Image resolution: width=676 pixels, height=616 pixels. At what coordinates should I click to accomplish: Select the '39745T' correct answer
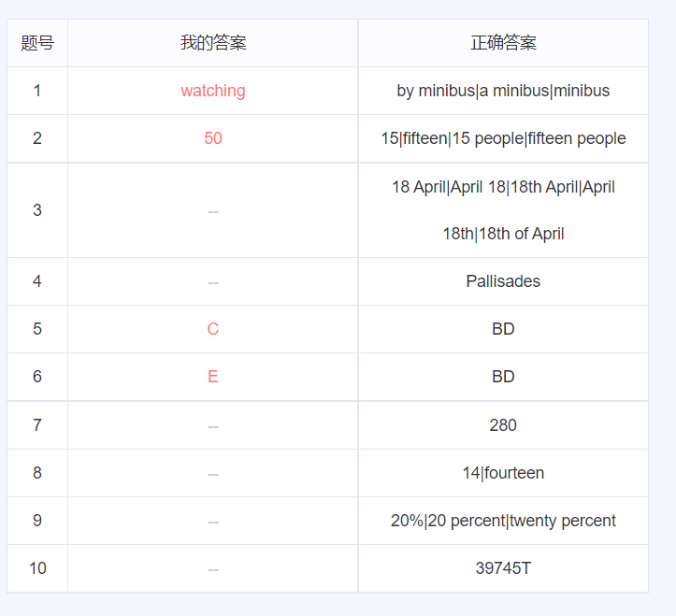click(503, 568)
